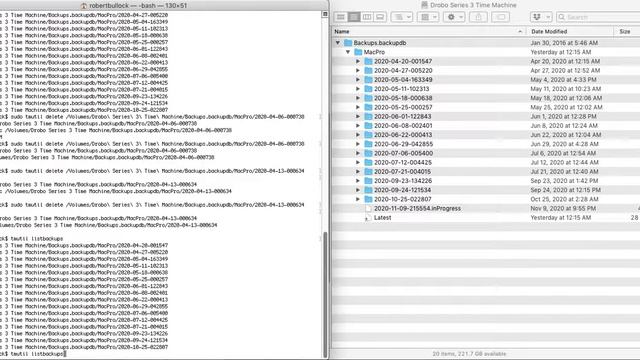Click folder icon of 2020-07-06-005400
Screen dimensions: 640x360
pyautogui.click(x=369, y=153)
